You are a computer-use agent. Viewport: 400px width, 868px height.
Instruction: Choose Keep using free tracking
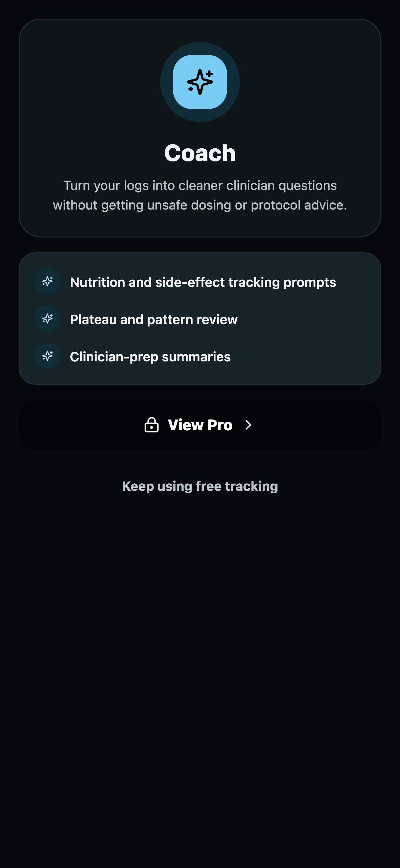(200, 486)
